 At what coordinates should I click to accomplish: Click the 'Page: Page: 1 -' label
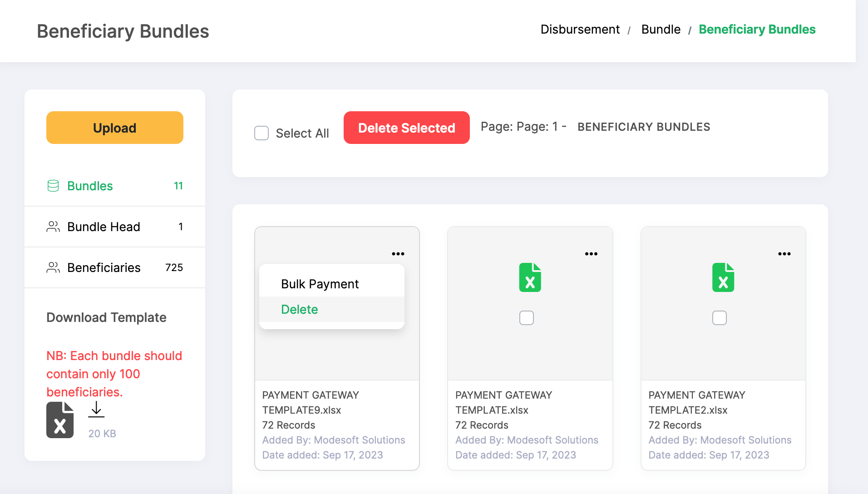coord(523,127)
